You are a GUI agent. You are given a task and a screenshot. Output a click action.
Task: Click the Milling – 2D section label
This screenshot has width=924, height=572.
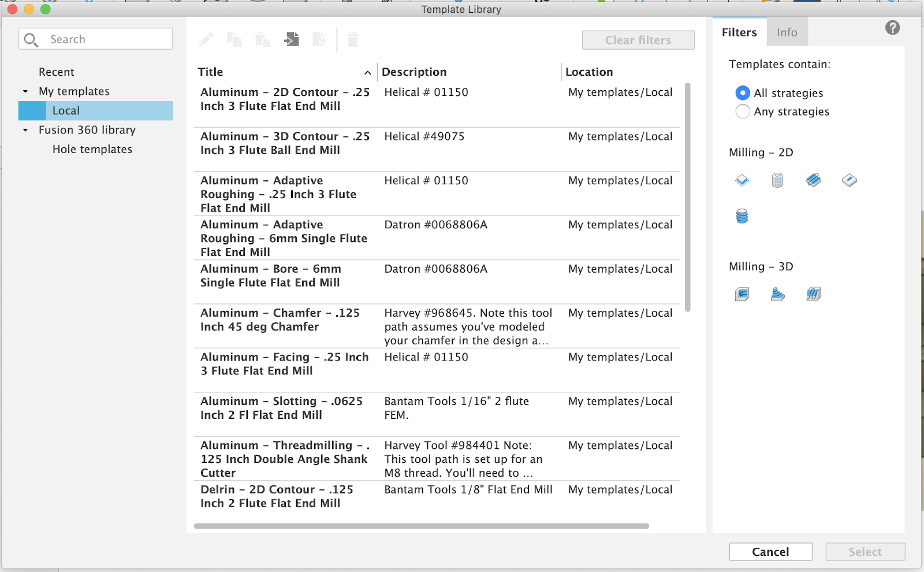[x=761, y=153]
